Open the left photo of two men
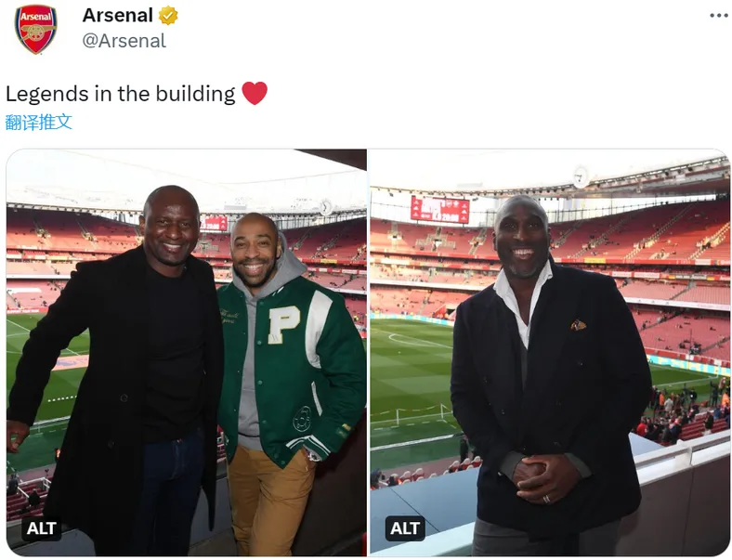 coord(187,352)
